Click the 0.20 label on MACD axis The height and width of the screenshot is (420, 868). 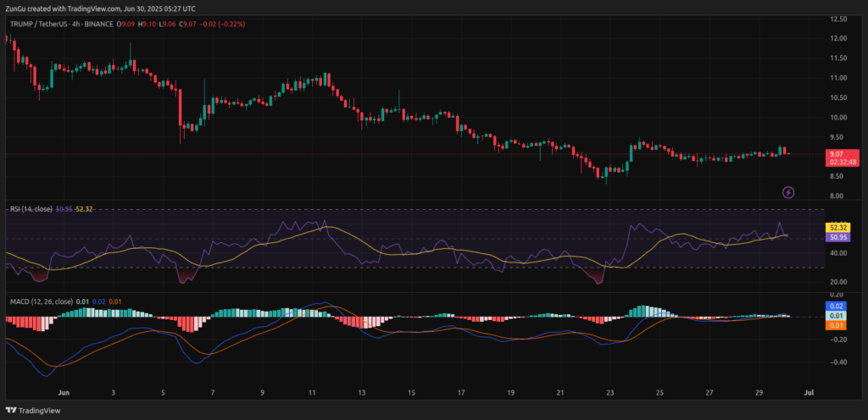pyautogui.click(x=838, y=296)
